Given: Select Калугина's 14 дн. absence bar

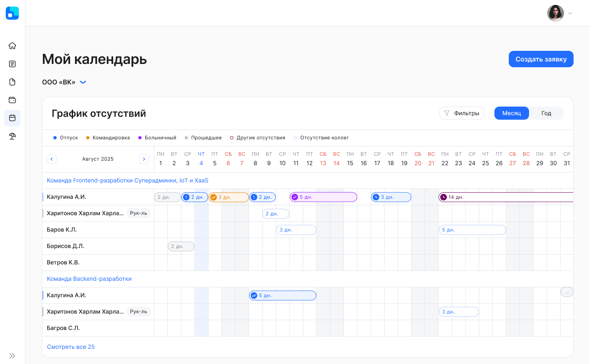Looking at the screenshot, I should [x=505, y=197].
